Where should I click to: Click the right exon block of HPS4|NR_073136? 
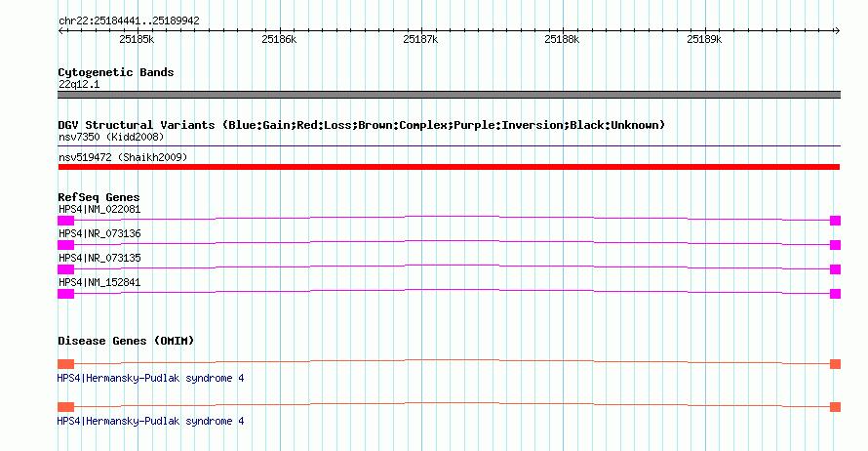(836, 245)
